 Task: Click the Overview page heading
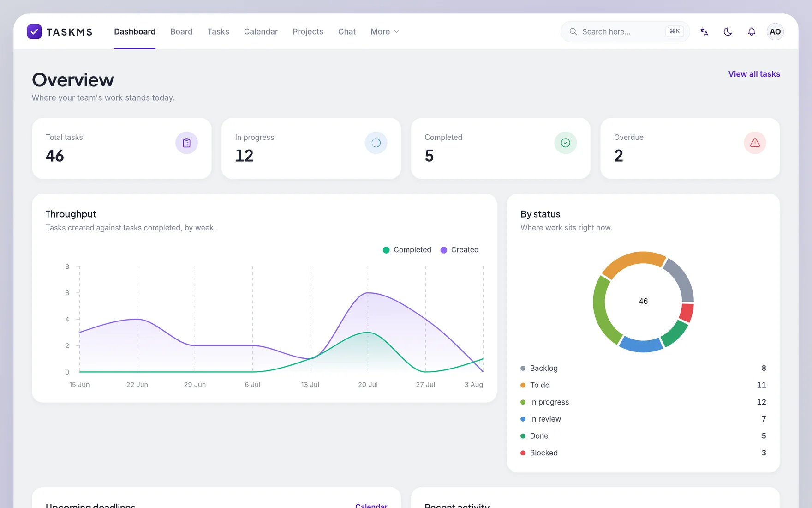(73, 80)
